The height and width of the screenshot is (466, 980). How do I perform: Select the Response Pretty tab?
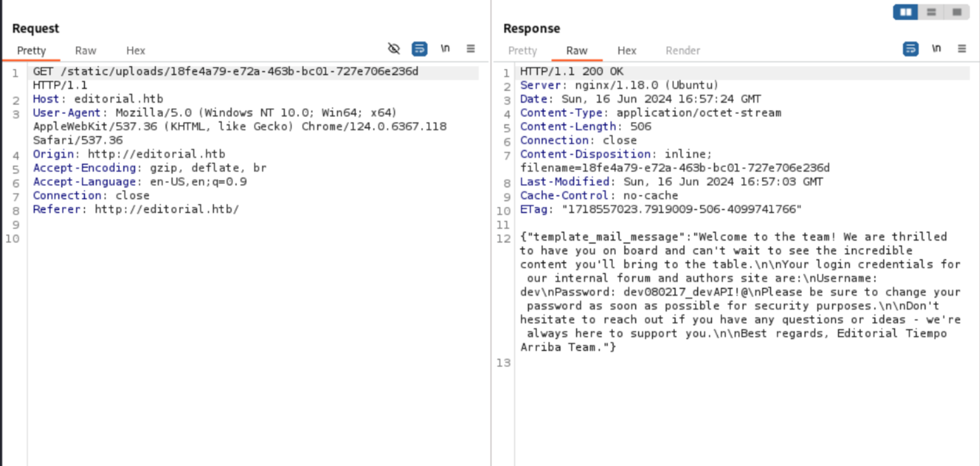pyautogui.click(x=522, y=51)
